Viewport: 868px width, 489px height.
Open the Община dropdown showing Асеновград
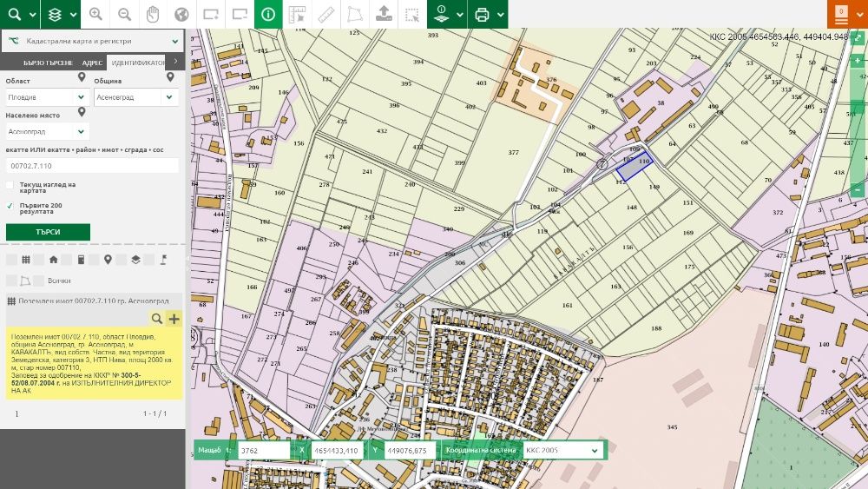tap(136, 97)
